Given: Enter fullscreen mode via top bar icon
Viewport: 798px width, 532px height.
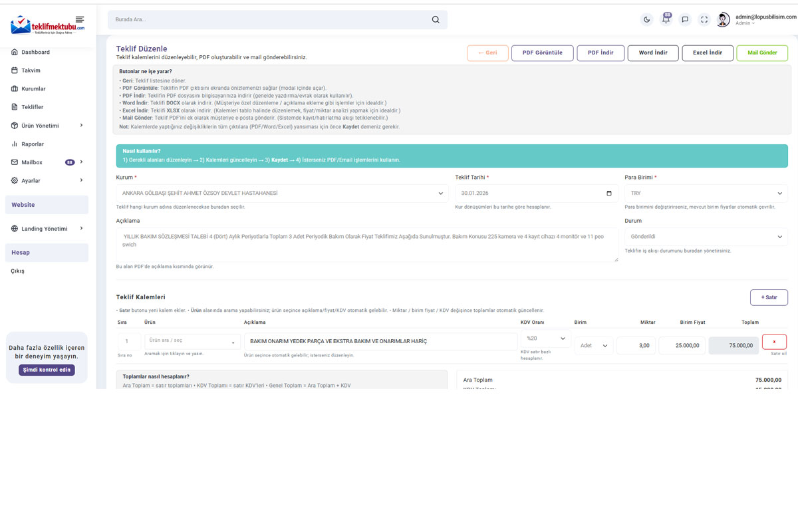Looking at the screenshot, I should (704, 20).
